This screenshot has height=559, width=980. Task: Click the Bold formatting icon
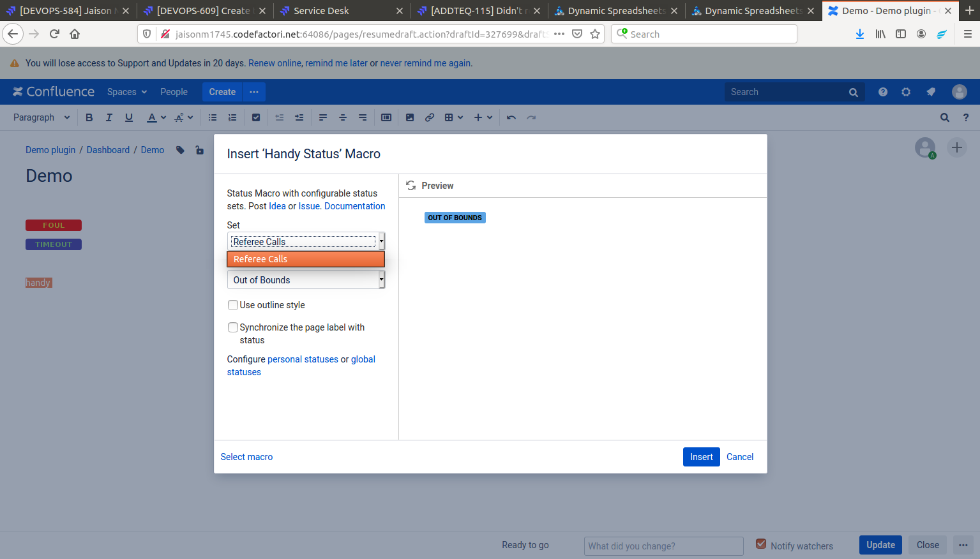(89, 117)
